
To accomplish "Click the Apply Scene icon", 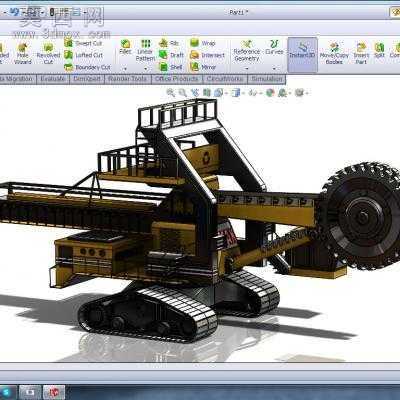I will (282, 92).
